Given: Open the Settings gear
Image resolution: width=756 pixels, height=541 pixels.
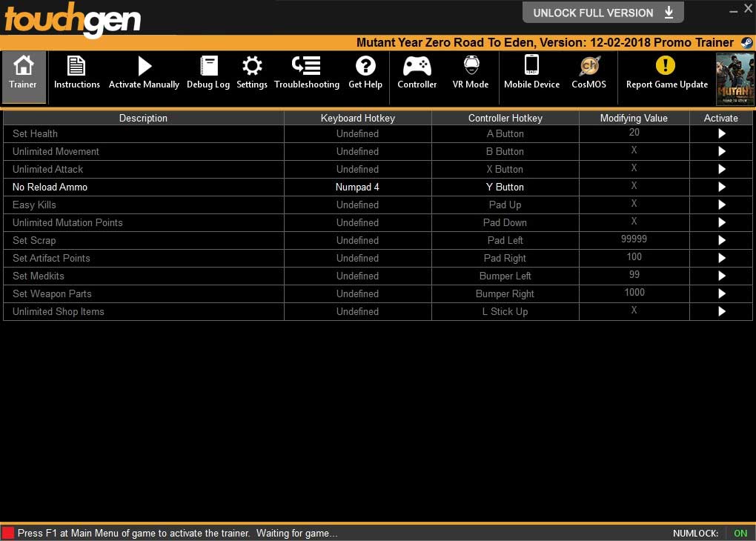Looking at the screenshot, I should click(252, 67).
